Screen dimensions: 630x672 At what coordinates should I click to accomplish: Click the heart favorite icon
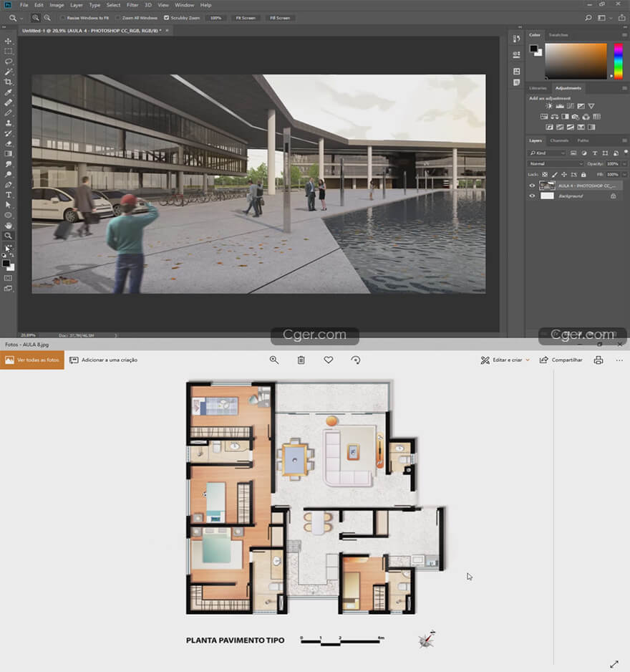329,360
